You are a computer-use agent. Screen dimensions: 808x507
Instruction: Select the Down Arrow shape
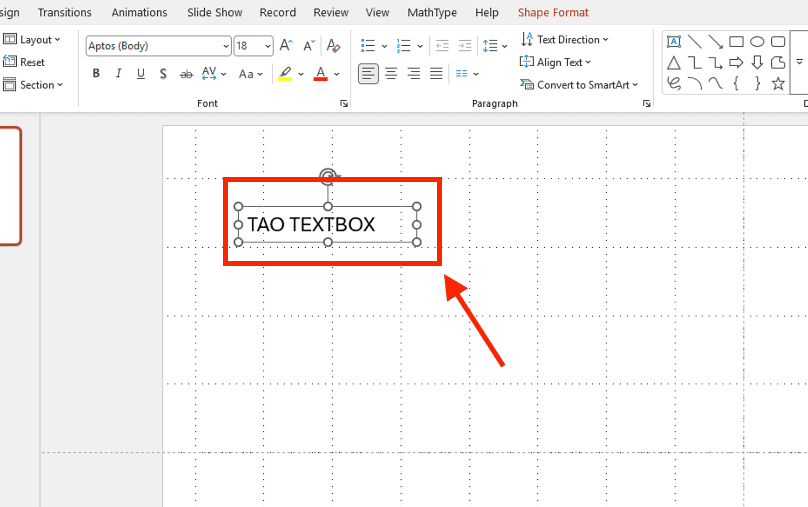tap(757, 63)
